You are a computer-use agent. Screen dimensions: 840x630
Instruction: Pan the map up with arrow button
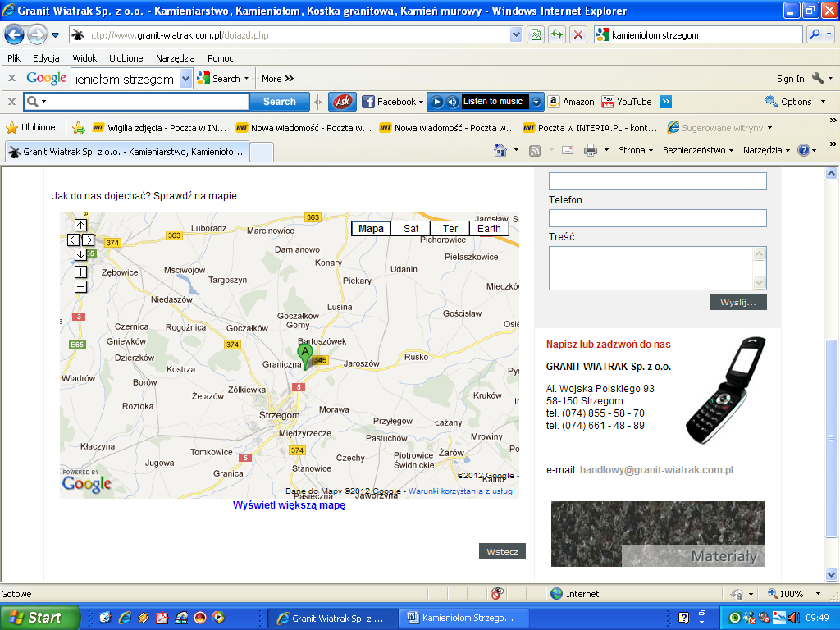click(80, 225)
